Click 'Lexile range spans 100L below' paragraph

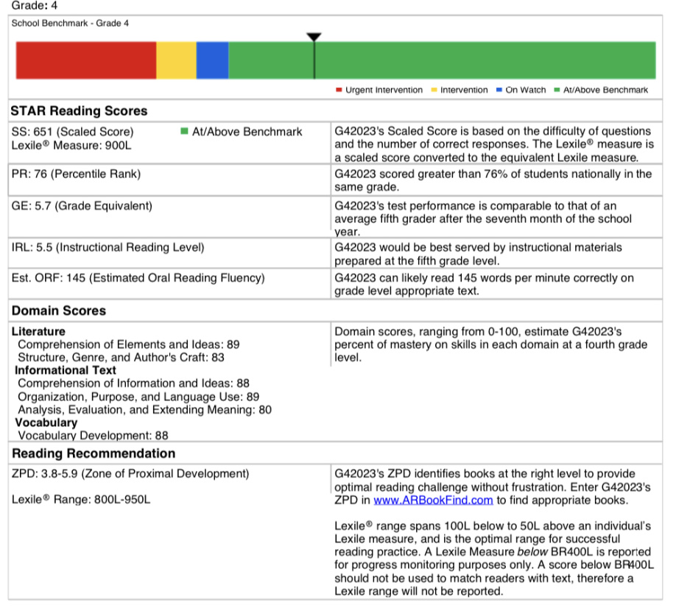click(x=494, y=559)
